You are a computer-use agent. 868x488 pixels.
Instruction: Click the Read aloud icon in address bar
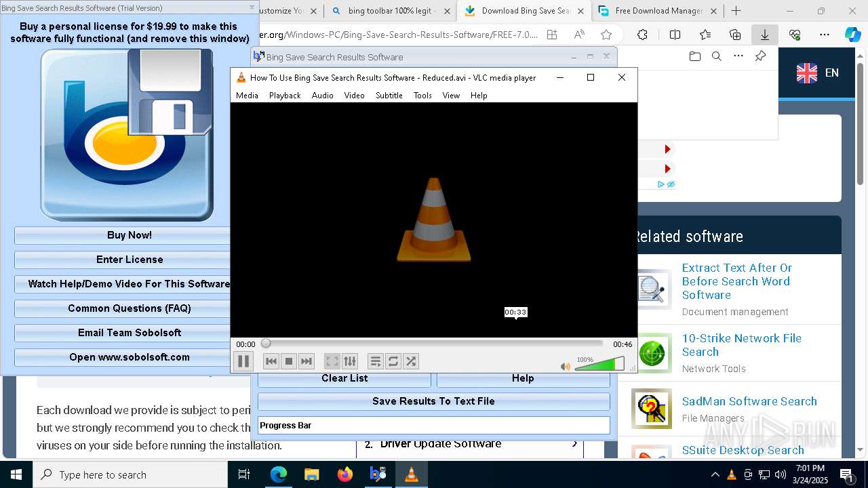pyautogui.click(x=579, y=35)
